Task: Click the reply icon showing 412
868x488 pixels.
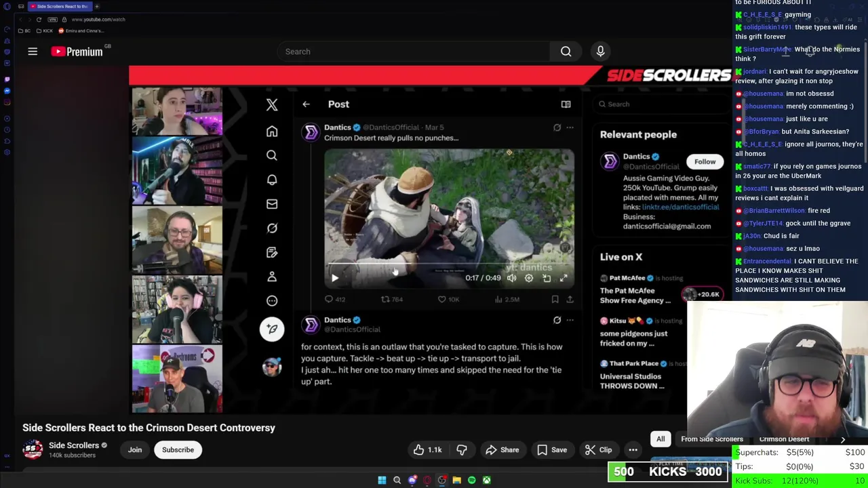Action: click(x=335, y=299)
